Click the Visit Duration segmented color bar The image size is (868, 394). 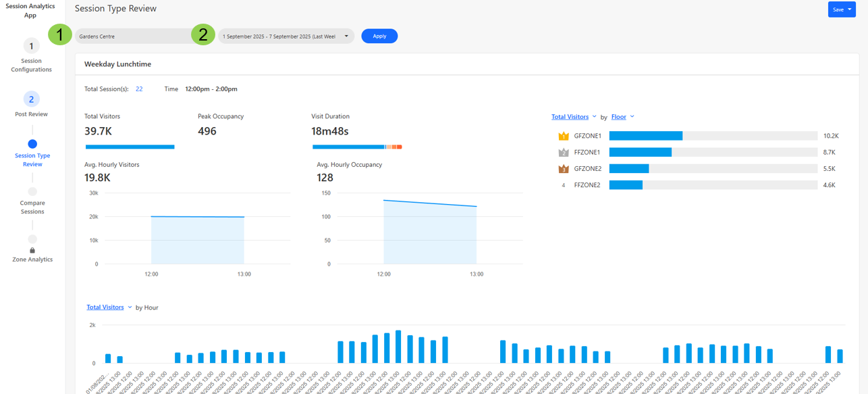coord(357,147)
